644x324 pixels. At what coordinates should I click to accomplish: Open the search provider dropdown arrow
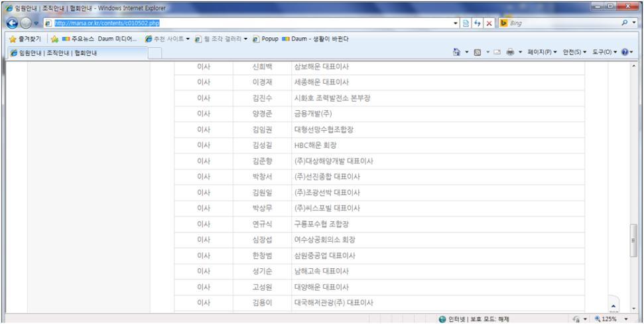click(633, 23)
